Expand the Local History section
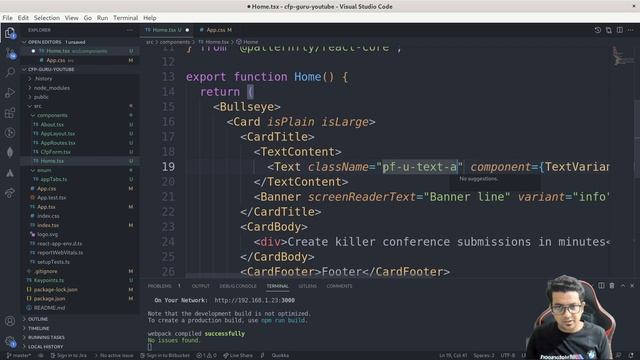The height and width of the screenshot is (360, 640). (80, 347)
